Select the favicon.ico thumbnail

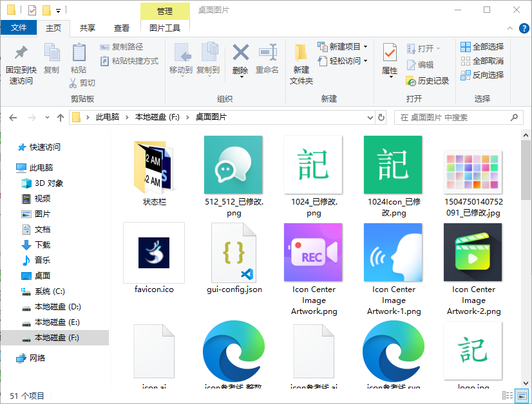(x=153, y=252)
